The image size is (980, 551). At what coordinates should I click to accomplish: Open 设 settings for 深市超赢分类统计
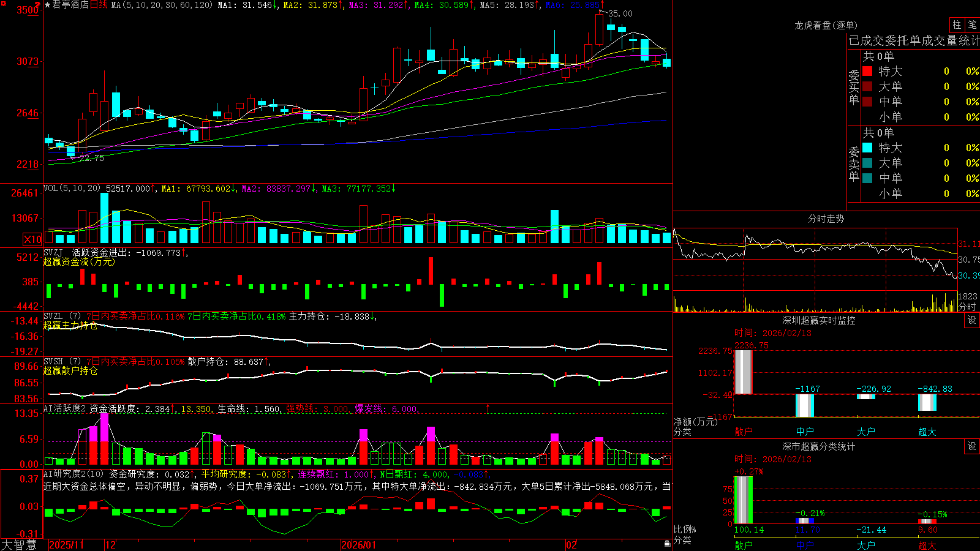pyautogui.click(x=972, y=446)
